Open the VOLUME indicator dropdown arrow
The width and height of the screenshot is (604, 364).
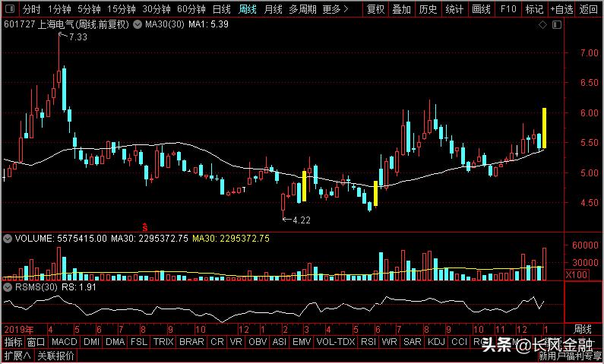click(8, 239)
